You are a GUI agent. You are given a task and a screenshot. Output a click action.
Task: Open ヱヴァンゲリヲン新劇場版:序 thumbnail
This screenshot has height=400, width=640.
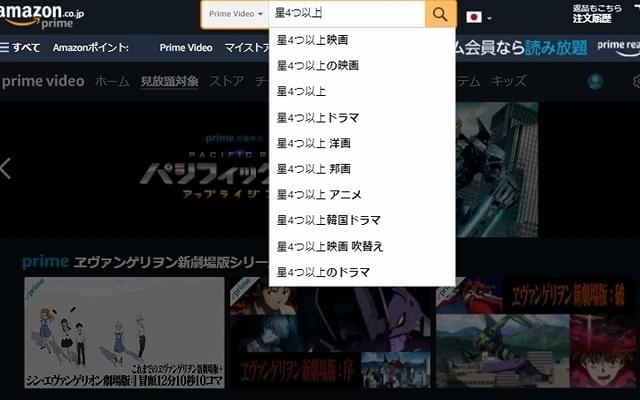pyautogui.click(x=330, y=332)
